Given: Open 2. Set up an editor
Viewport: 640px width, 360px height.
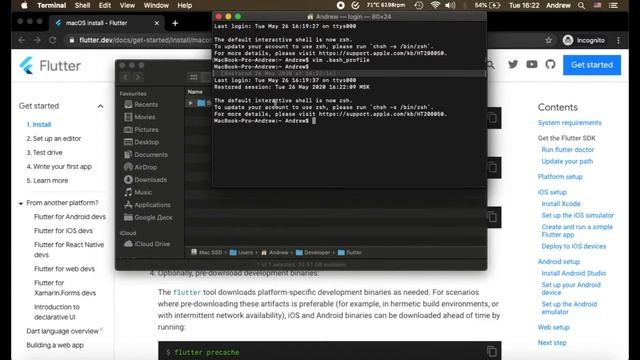Looking at the screenshot, I should pos(53,138).
